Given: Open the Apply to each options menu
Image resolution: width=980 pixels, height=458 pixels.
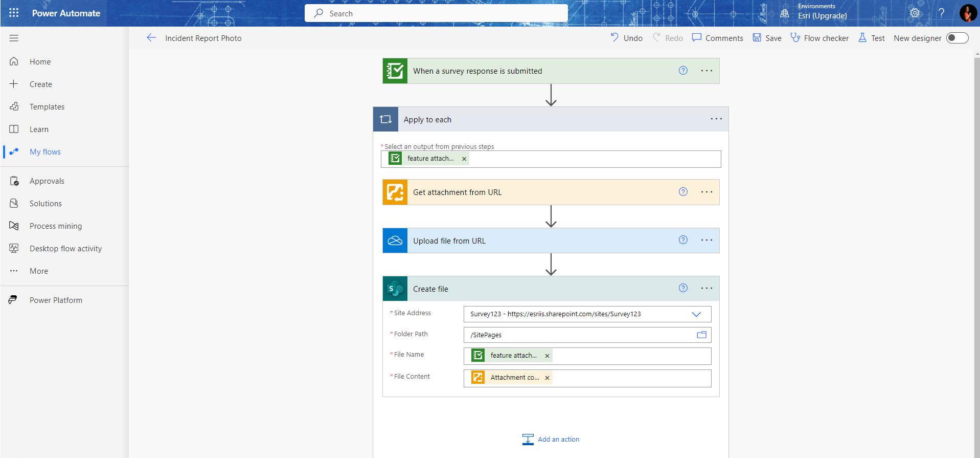Looking at the screenshot, I should [716, 119].
